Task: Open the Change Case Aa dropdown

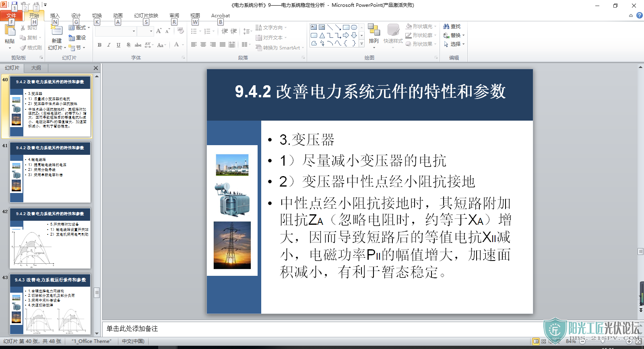Action: [161, 45]
